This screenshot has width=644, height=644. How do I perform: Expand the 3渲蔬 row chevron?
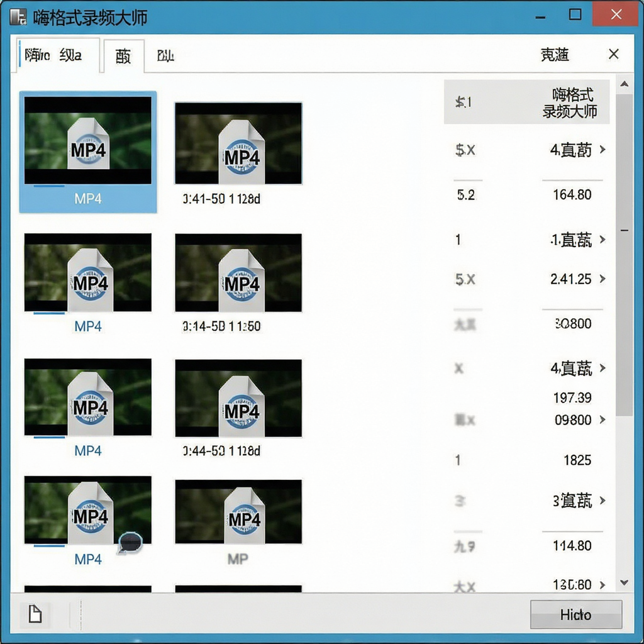tap(602, 500)
